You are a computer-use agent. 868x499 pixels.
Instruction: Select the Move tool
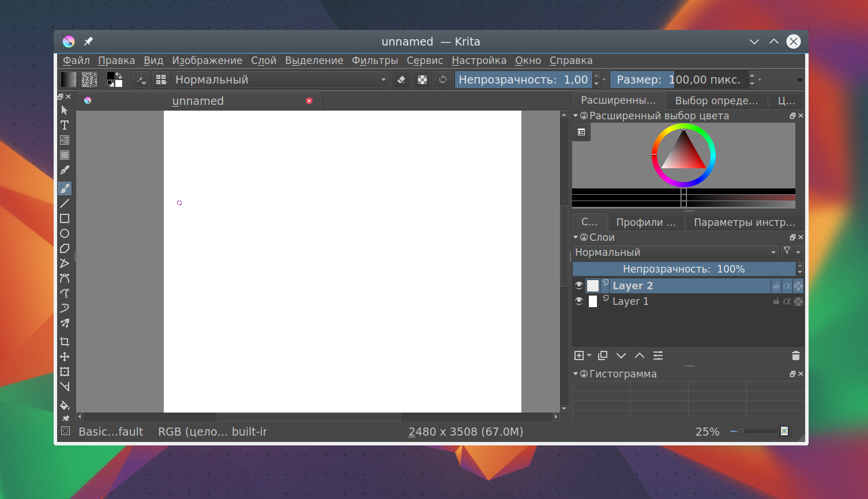[x=65, y=357]
